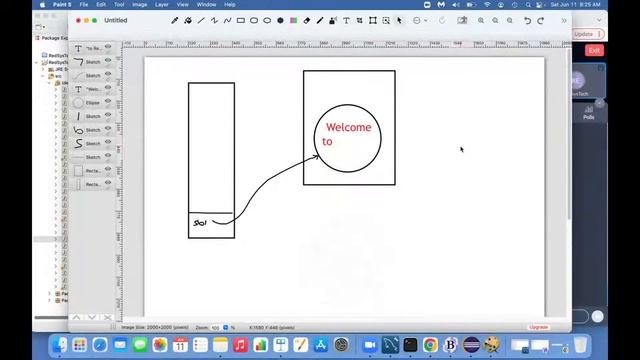Select the paint bucket fill tool

[188, 20]
